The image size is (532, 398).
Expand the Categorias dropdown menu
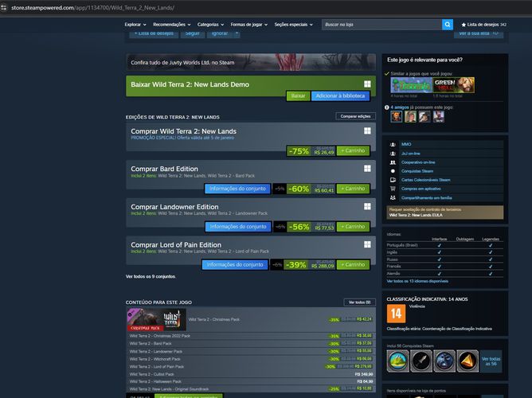point(211,25)
